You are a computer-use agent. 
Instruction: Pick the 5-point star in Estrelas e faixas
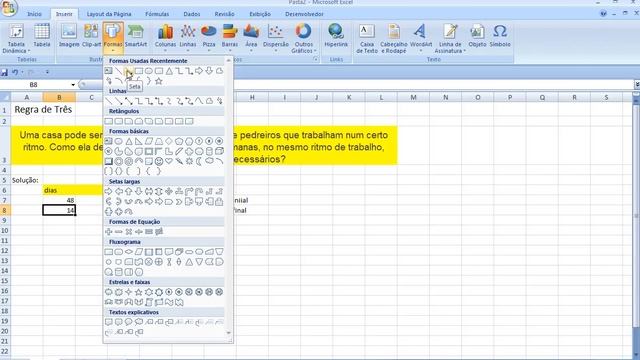pos(139,292)
